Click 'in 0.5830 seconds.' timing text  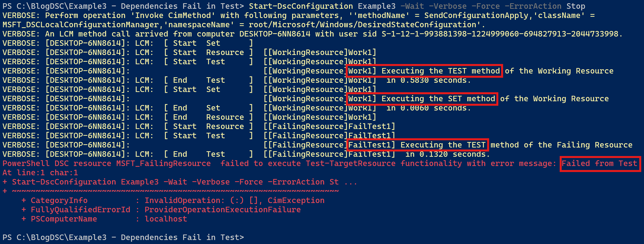(429, 80)
